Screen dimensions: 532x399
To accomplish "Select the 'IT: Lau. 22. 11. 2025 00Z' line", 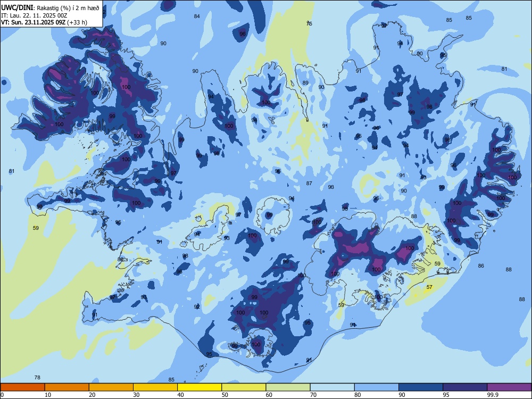I will coord(34,15).
